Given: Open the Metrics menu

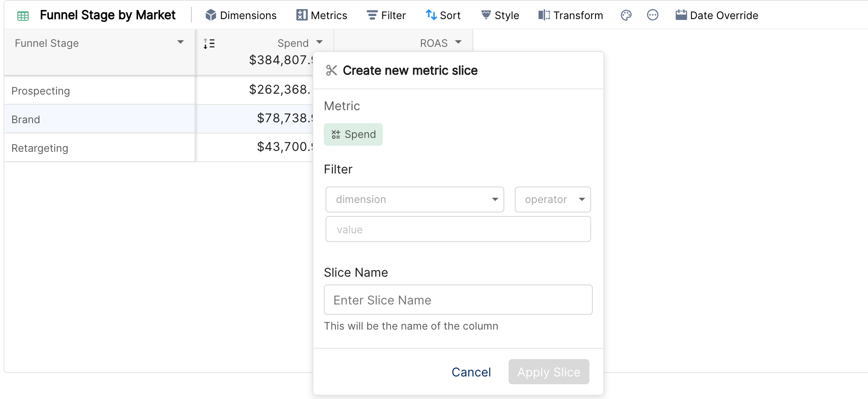Looking at the screenshot, I should [322, 15].
